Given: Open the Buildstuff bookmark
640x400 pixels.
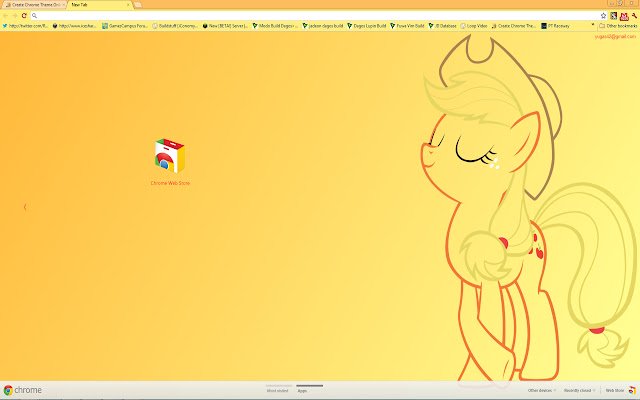Looking at the screenshot, I should 175,26.
